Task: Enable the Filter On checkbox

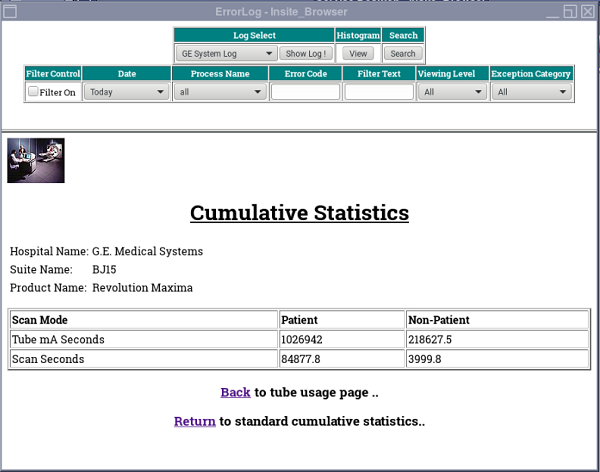Action: coord(33,92)
